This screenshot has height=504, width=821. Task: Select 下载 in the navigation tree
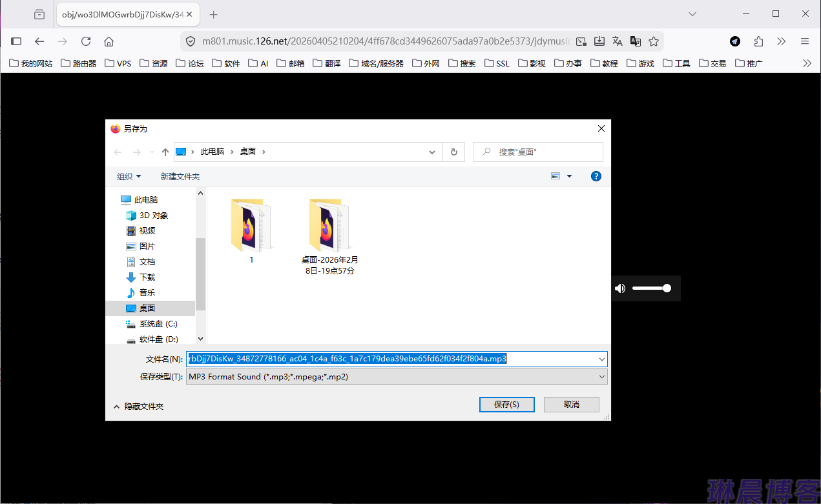click(x=147, y=277)
